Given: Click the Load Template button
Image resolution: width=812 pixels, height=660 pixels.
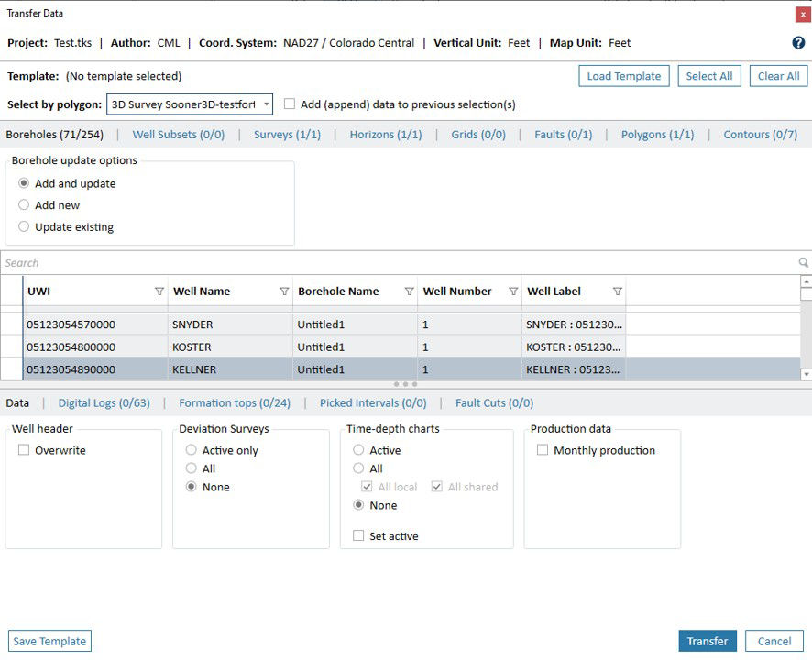Looking at the screenshot, I should point(623,76).
